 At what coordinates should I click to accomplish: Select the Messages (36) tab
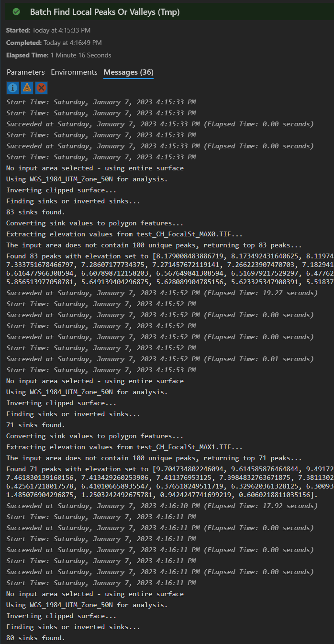(128, 72)
